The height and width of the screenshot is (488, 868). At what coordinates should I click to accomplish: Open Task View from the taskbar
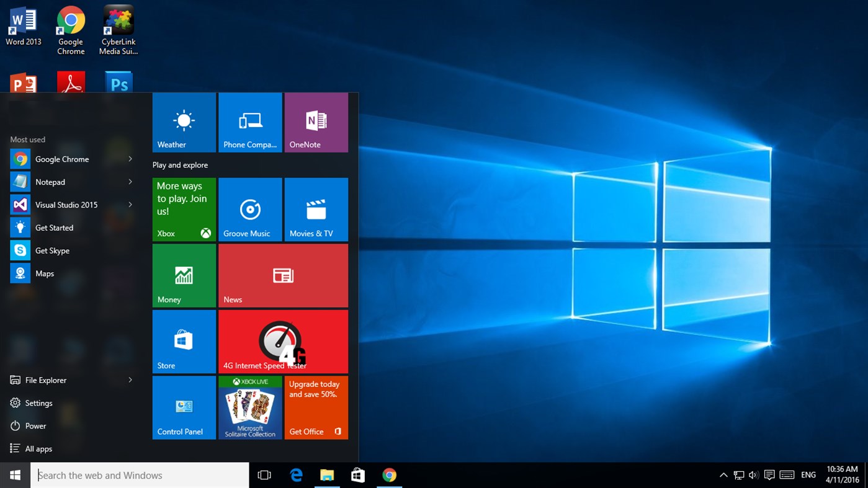[x=264, y=475]
